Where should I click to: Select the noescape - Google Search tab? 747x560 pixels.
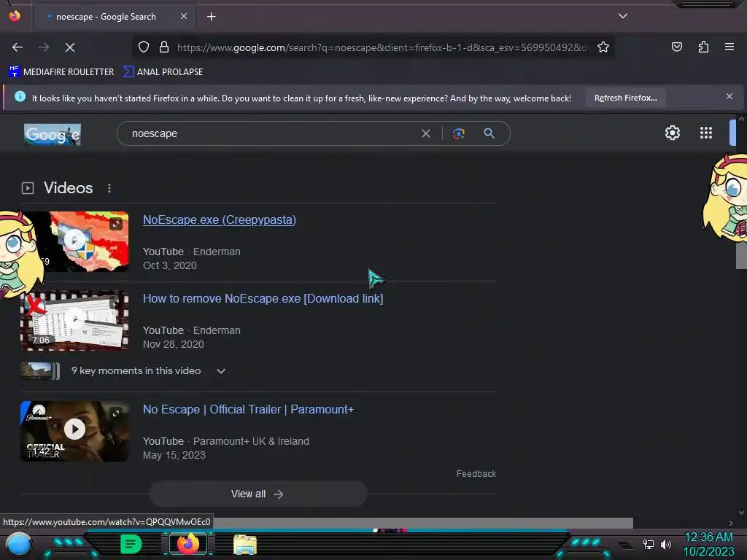click(115, 17)
